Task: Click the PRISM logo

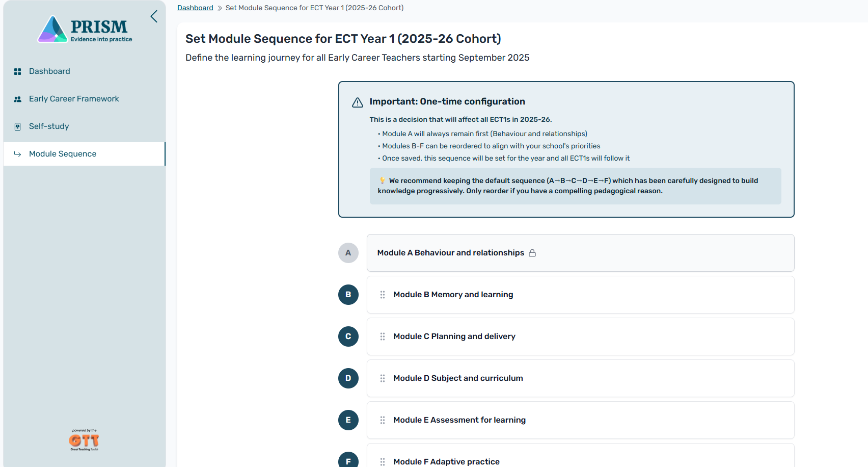Action: click(85, 30)
